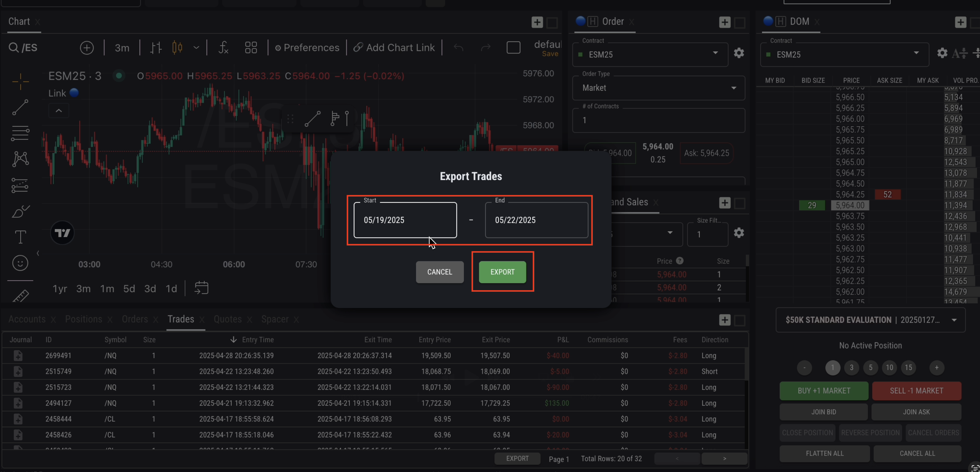Click the green EXPORT button in dialog
Screen dimensions: 980x472
502,272
